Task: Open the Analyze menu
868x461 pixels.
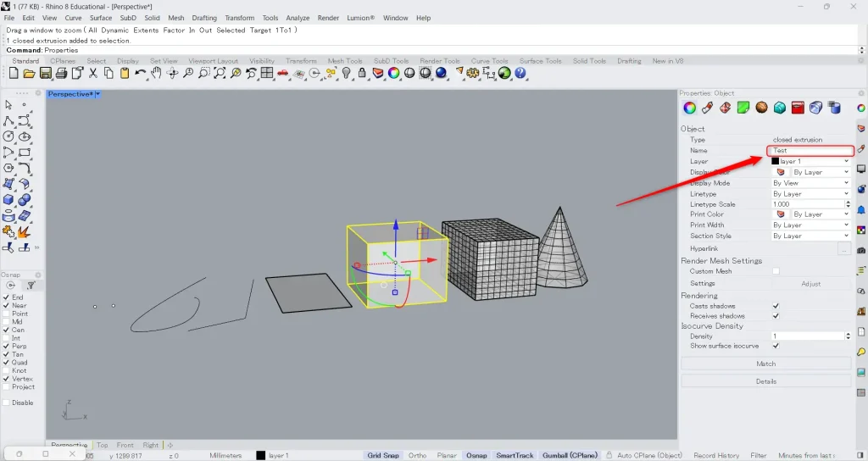Action: [298, 18]
